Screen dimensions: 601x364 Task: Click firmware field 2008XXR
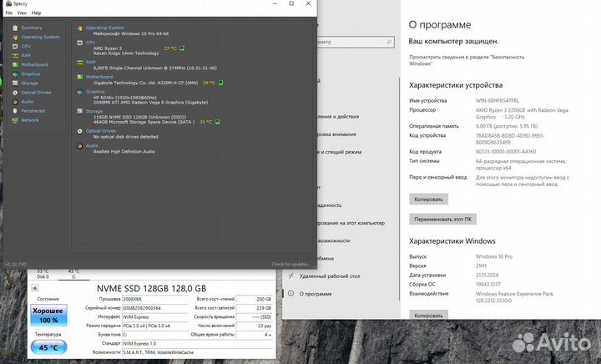tap(155, 299)
